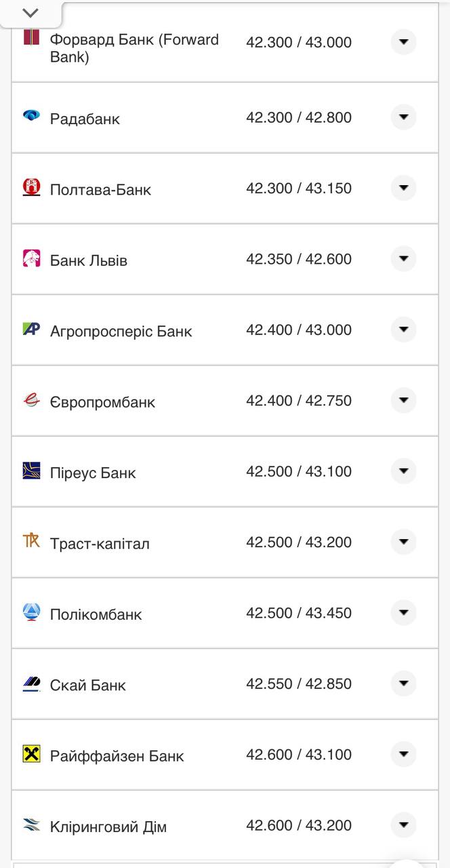Click the Форвард Банк rate 42.300 / 43.000

tap(299, 43)
